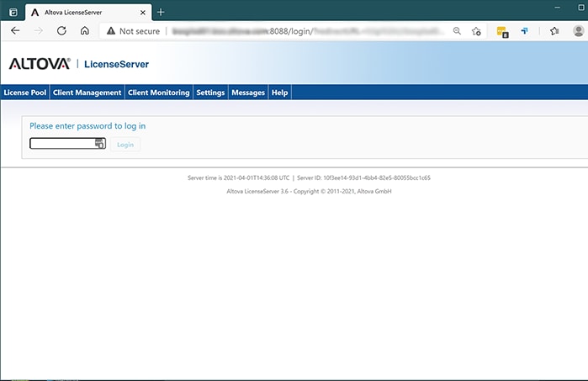
Task: Add this page to favorites star
Action: pyautogui.click(x=476, y=30)
